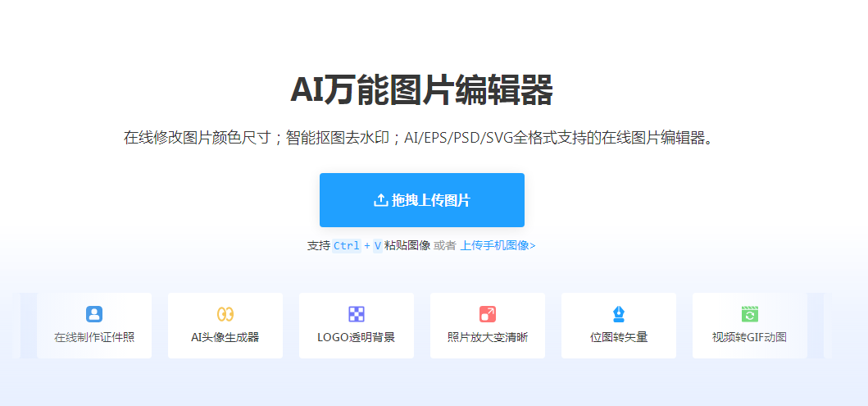Click the Ctrl key badge in the hint
This screenshot has height=406, width=868.
click(347, 245)
